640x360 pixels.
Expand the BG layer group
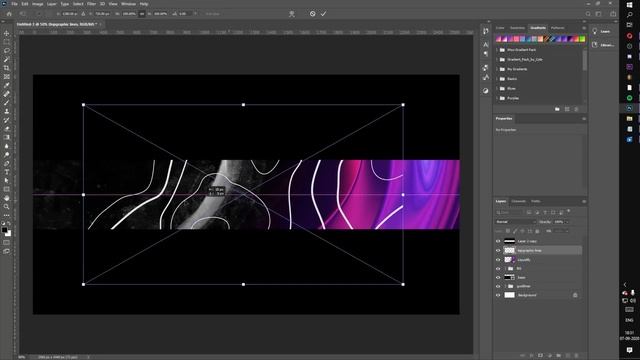coord(505,269)
